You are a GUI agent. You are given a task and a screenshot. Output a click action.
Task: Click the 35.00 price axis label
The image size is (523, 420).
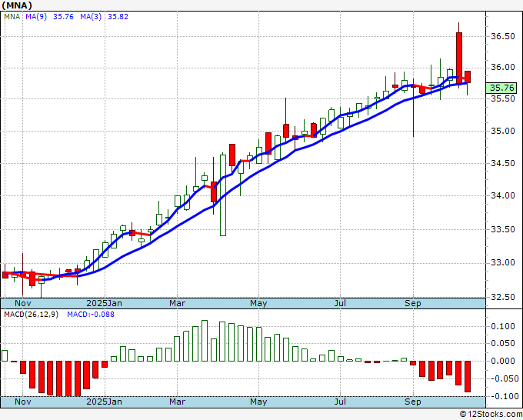[503, 131]
